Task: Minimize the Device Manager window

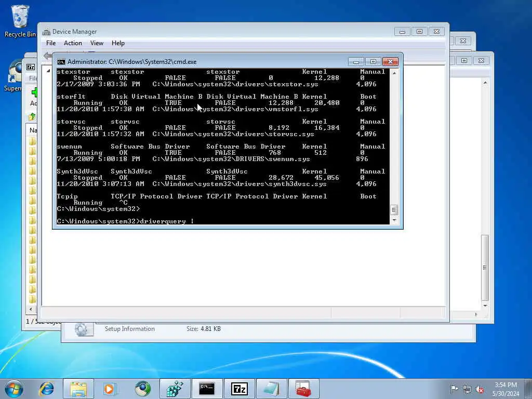Action: [x=403, y=32]
